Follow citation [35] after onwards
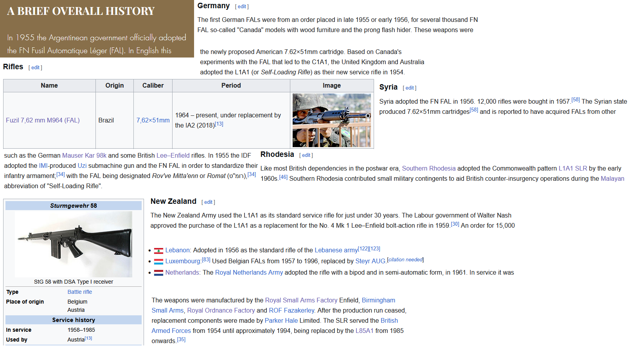 [x=181, y=340]
